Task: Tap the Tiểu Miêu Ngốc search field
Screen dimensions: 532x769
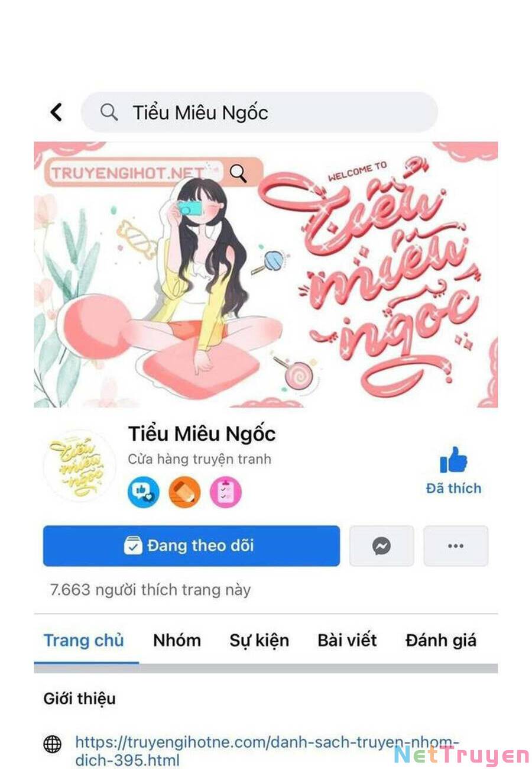Action: point(259,112)
